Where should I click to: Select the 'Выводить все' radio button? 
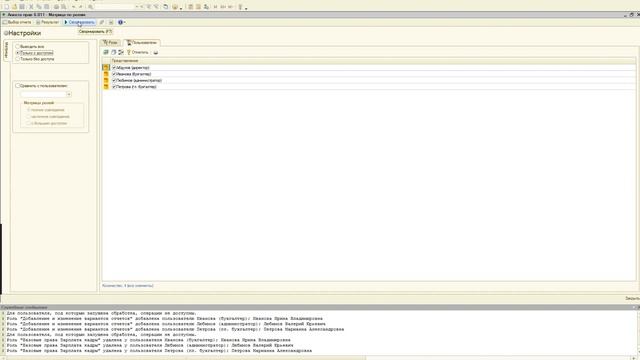(18, 47)
